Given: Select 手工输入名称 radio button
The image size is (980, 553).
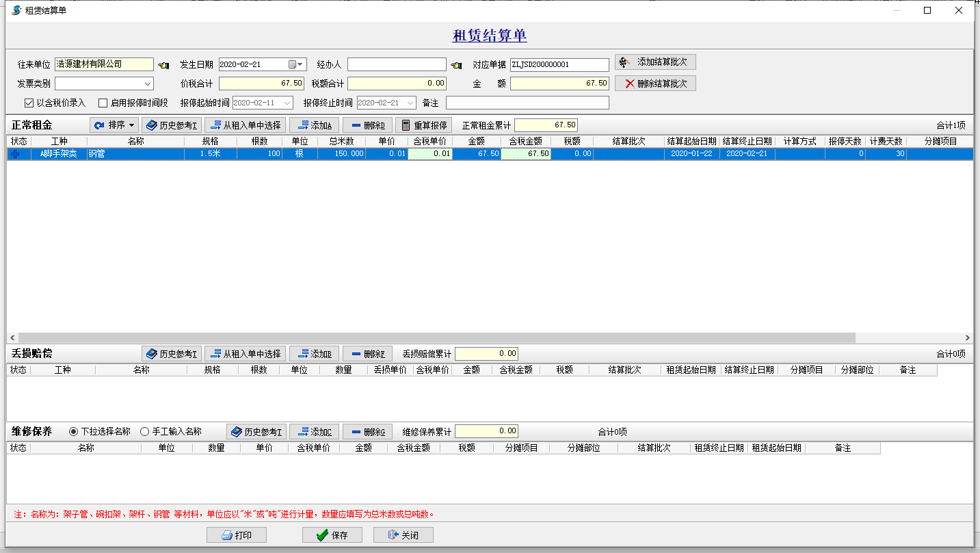Looking at the screenshot, I should 144,432.
